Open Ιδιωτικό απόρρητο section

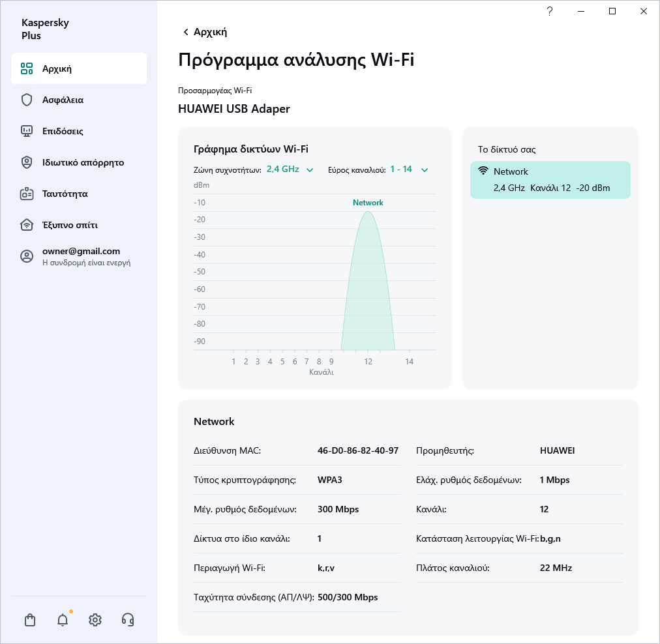[x=83, y=162]
